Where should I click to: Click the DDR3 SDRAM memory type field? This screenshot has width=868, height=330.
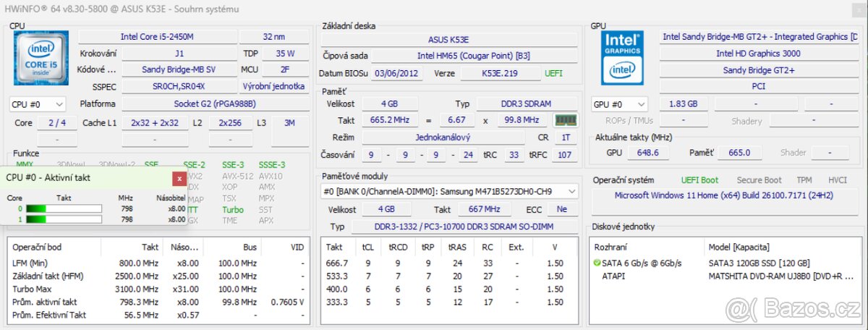pyautogui.click(x=527, y=104)
